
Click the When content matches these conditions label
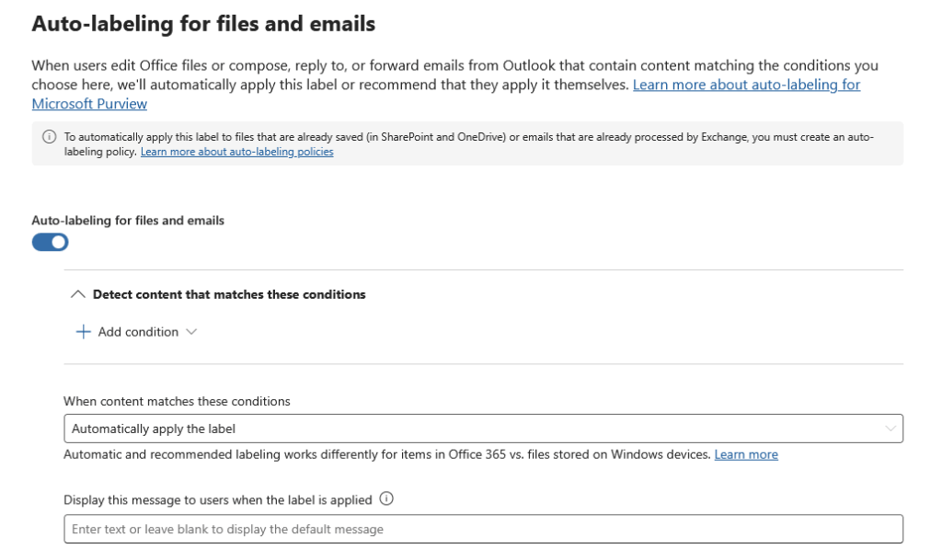177,401
